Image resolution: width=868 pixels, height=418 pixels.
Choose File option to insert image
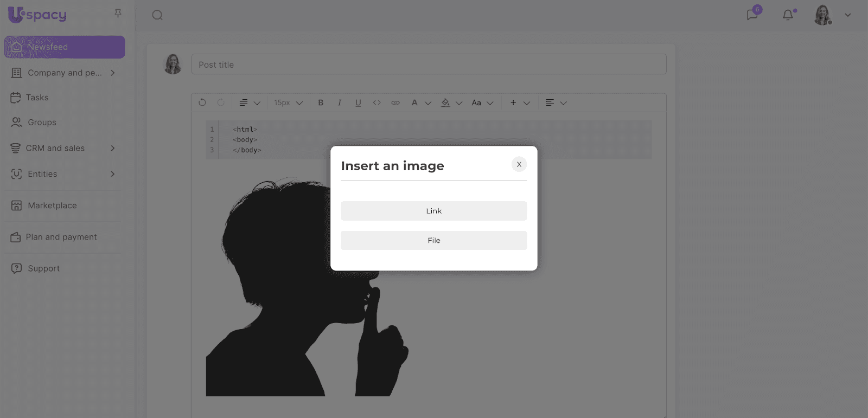click(x=433, y=241)
